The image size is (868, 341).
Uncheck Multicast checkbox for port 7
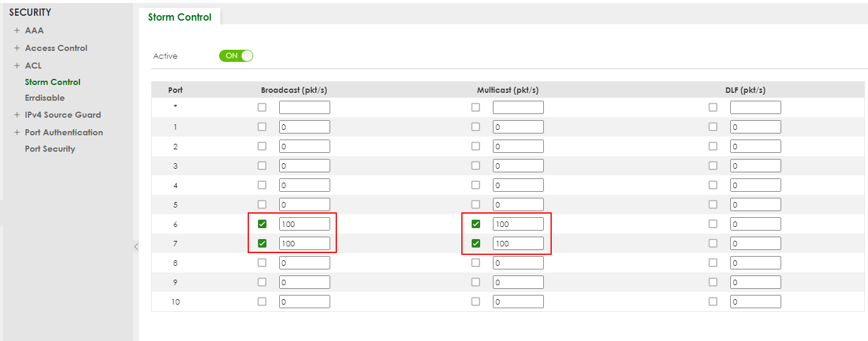click(476, 243)
